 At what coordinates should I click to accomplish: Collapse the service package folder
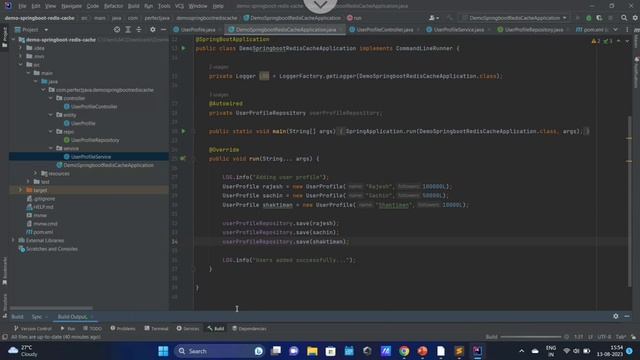click(51, 148)
